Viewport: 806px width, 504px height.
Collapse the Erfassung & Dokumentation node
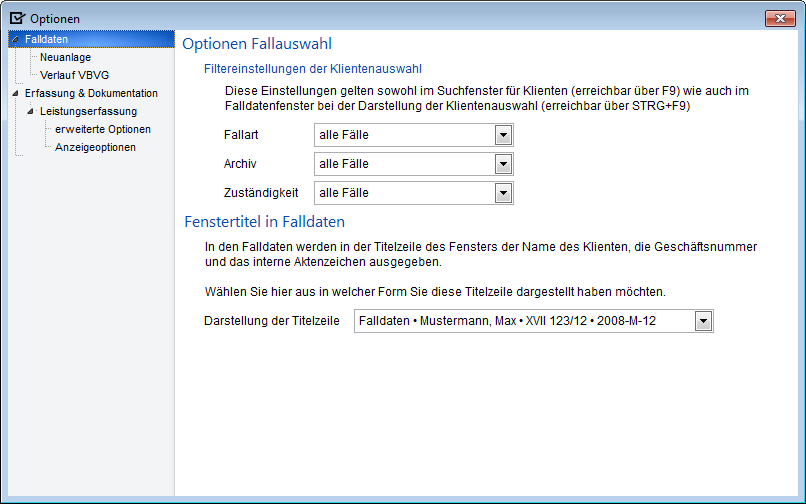tap(15, 94)
